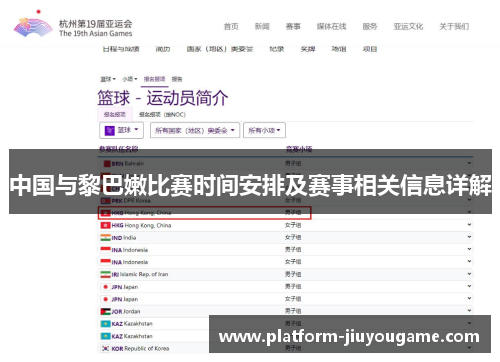Image resolution: width=500 pixels, height=362 pixels.
Task: Select the 国家（地区）奥委会 sub-navigation item
Action: (220, 49)
